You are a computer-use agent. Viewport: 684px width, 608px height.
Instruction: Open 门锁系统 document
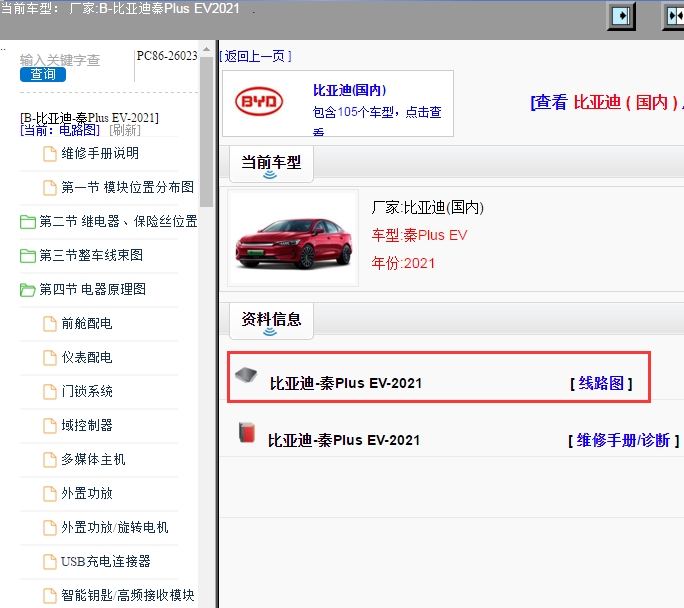tap(87, 392)
